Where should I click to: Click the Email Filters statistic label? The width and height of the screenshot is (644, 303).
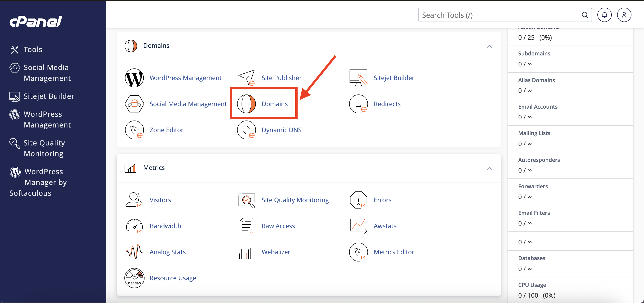(x=534, y=213)
